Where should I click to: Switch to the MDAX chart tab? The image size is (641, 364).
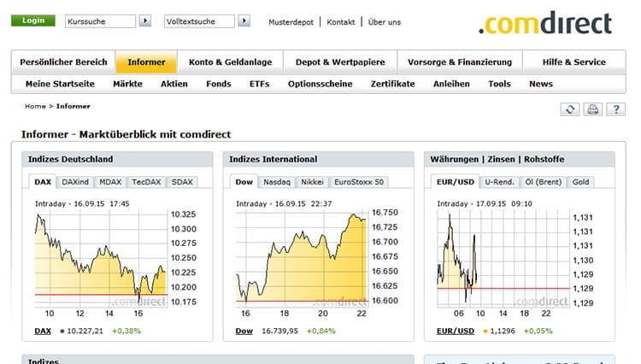tap(110, 182)
